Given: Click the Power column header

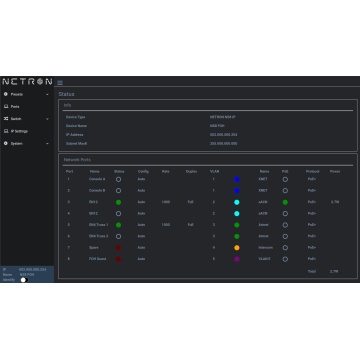Looking at the screenshot, I should (x=335, y=171).
